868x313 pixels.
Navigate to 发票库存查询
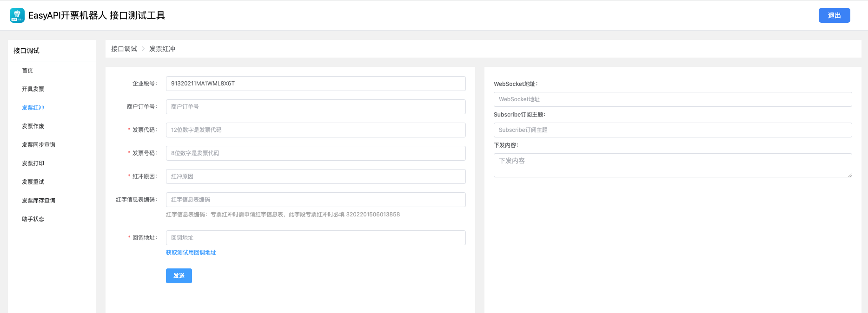[39, 201]
